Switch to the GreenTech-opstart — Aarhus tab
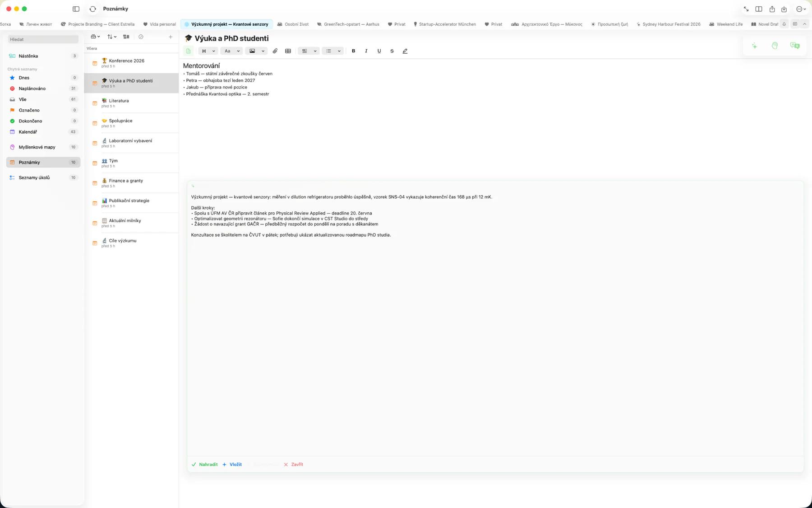This screenshot has height=508, width=812. [x=348, y=24]
